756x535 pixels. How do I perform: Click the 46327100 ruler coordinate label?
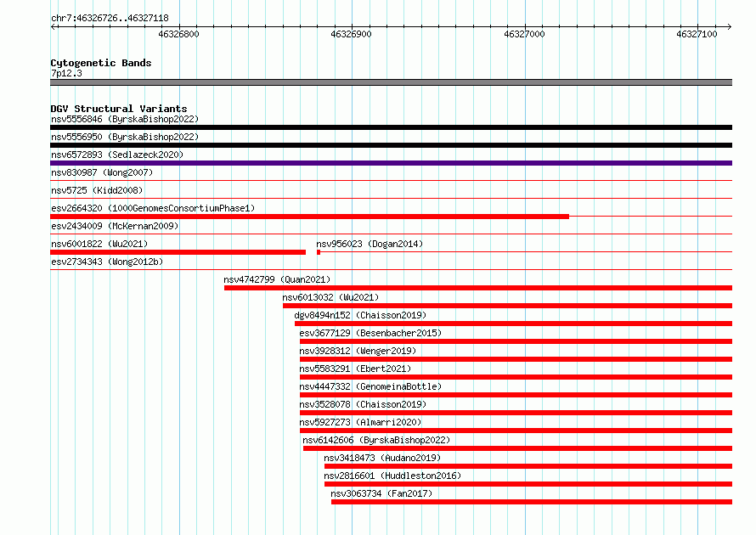pyautogui.click(x=697, y=34)
